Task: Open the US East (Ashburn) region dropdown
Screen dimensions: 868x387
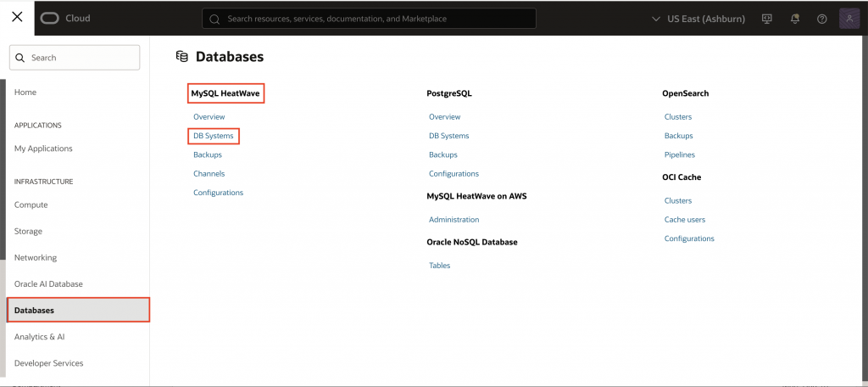Action: coord(698,19)
